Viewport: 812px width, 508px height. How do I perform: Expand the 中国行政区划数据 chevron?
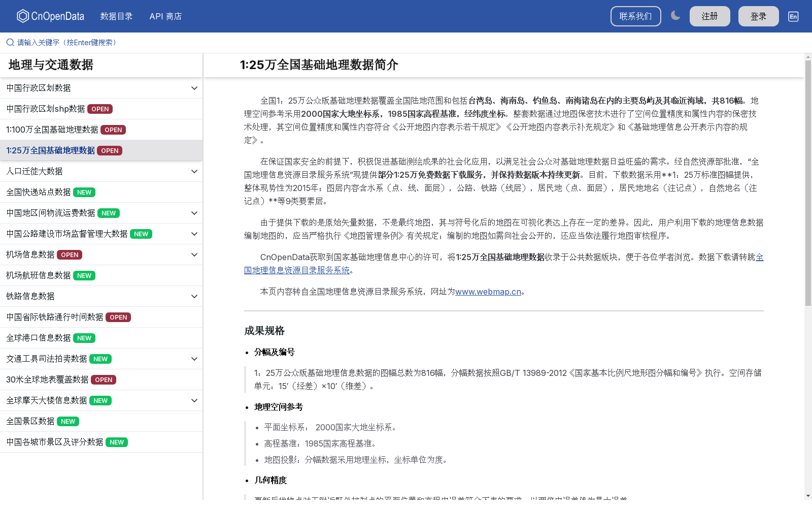click(x=194, y=88)
